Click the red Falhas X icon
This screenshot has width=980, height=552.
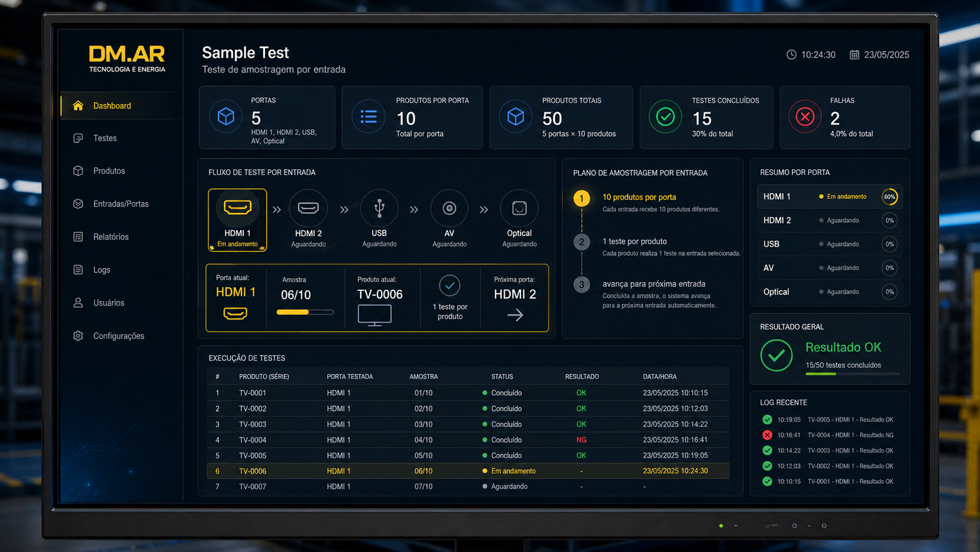click(x=805, y=117)
